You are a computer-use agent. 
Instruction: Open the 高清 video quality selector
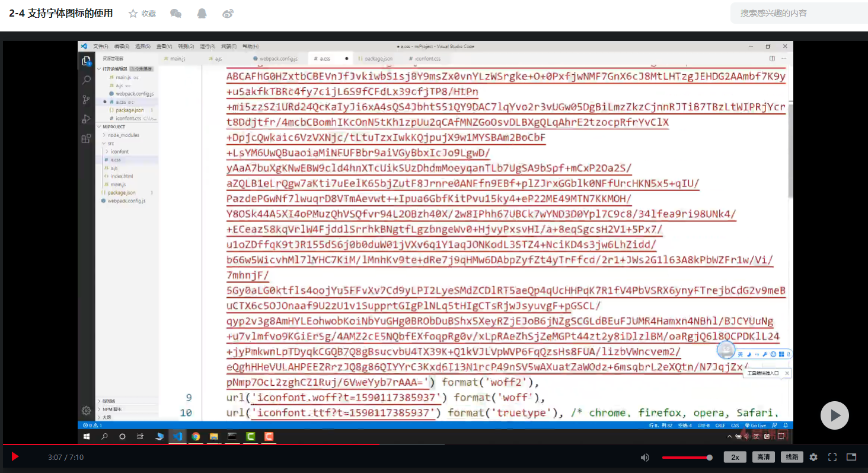pyautogui.click(x=764, y=457)
